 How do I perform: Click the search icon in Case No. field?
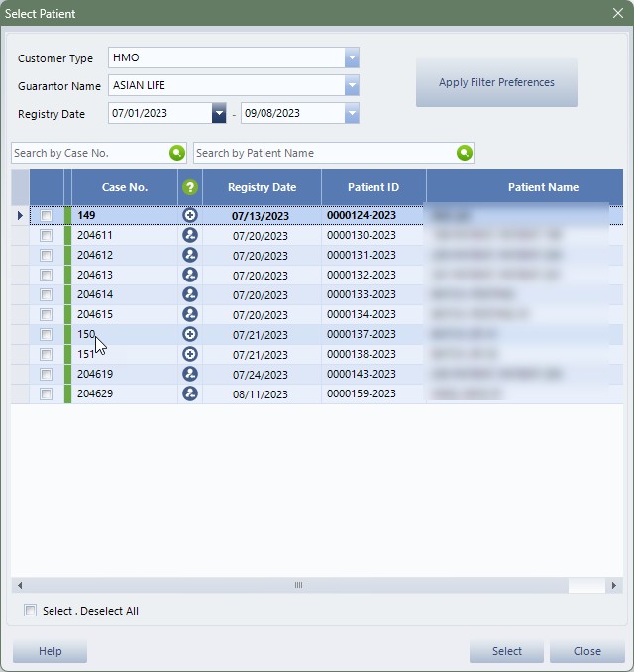point(176,153)
